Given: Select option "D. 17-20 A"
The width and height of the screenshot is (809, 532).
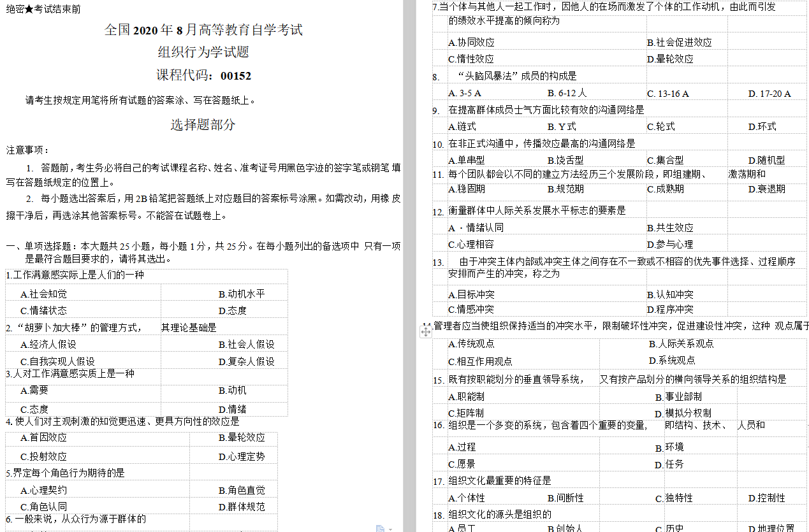Looking at the screenshot, I should coord(769,94).
